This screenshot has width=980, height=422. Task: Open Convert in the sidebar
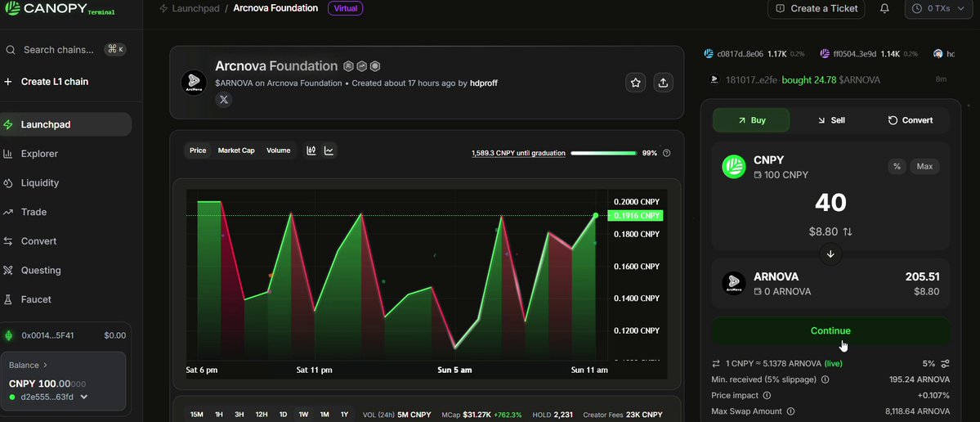point(30,241)
